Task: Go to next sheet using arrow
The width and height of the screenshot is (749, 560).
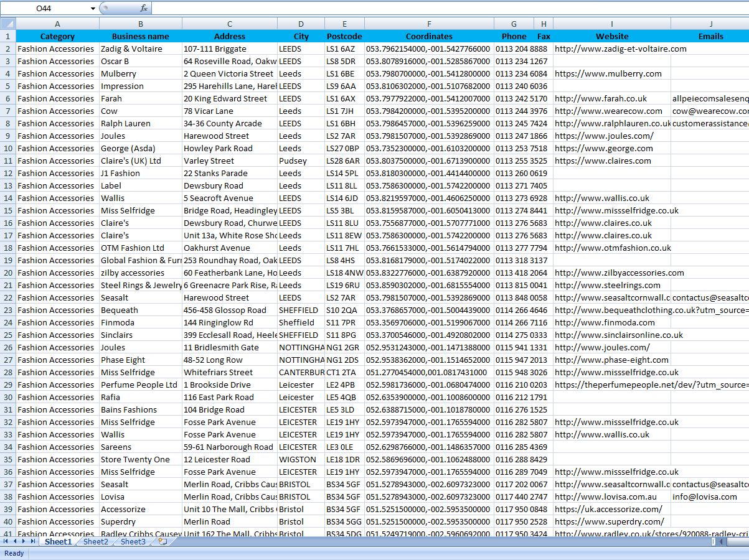Action: point(24,542)
